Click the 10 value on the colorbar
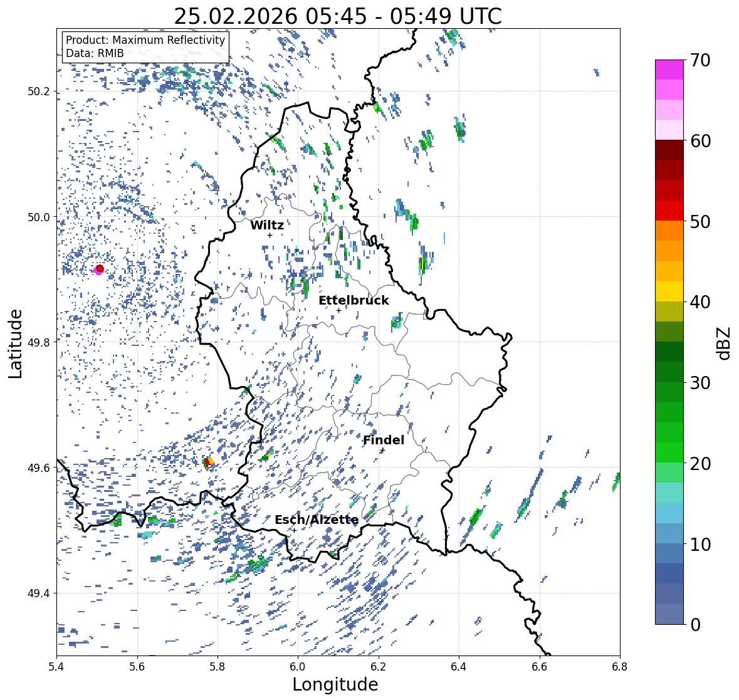The width and height of the screenshot is (739, 700). 700,544
